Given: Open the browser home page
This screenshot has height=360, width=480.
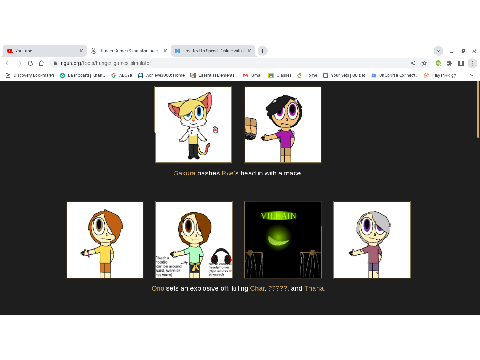Looking at the screenshot, I should (x=41, y=63).
